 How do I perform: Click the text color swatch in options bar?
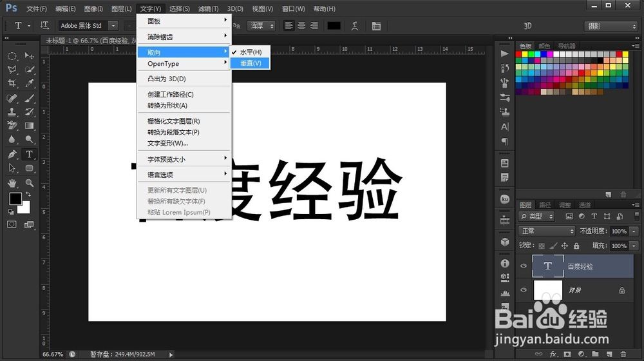click(x=334, y=26)
